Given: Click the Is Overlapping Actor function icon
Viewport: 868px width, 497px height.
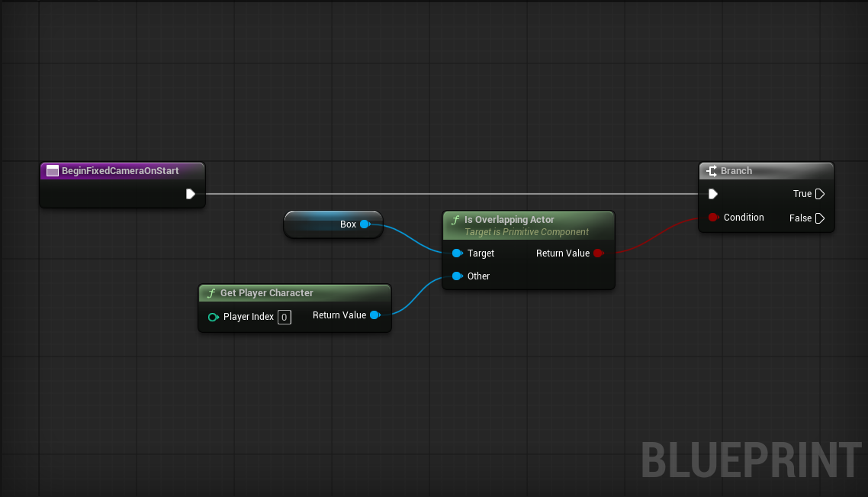Looking at the screenshot, I should 455,220.
